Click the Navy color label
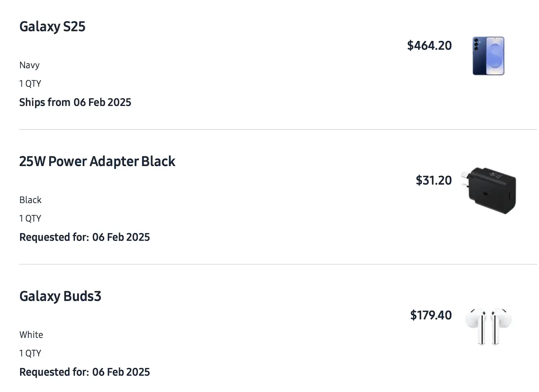The image size is (539, 392). point(29,65)
